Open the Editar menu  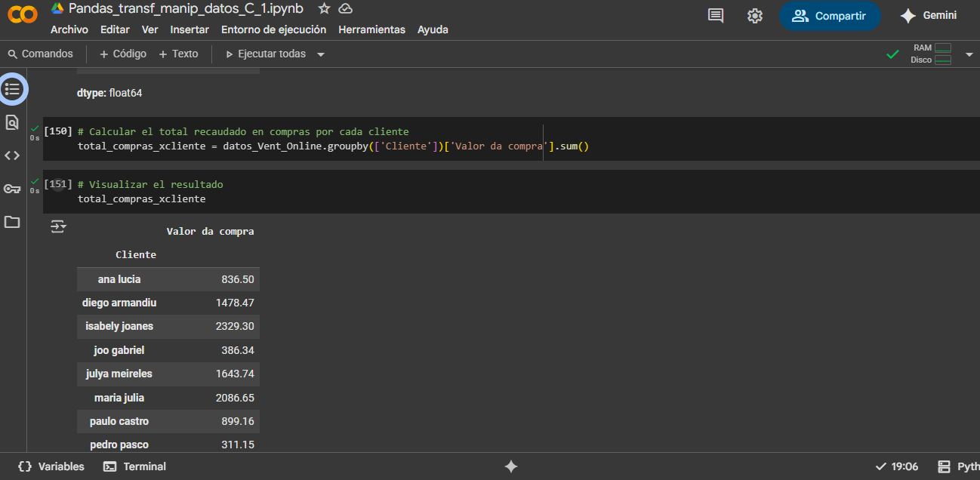coord(115,29)
